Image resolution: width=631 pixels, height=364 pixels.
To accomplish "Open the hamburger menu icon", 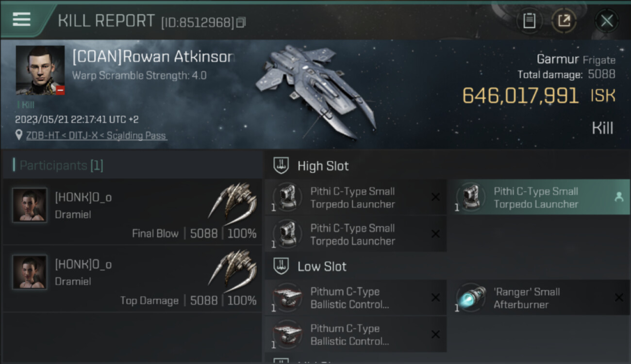I will pyautogui.click(x=21, y=19).
